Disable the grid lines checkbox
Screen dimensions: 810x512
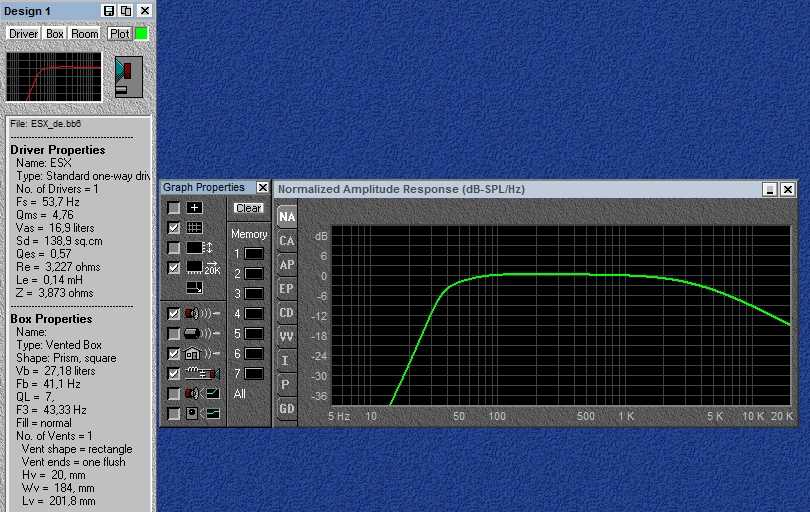point(174,228)
